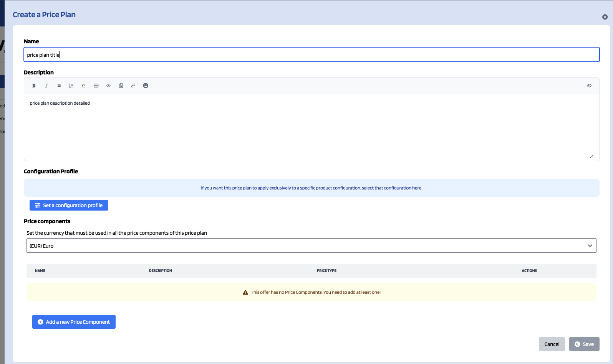Add a hyperlink using the link icon
613x364 pixels.
click(x=133, y=86)
